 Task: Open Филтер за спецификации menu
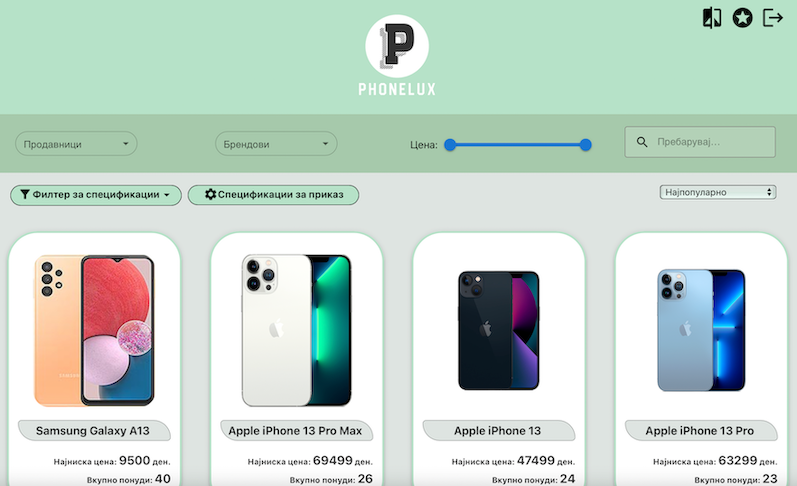click(96, 195)
